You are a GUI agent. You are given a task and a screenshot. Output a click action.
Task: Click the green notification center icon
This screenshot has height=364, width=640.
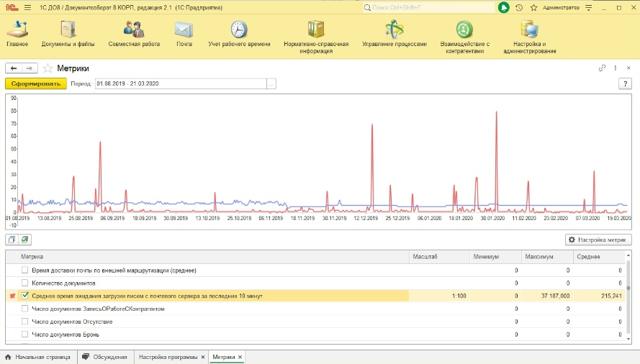point(504,7)
